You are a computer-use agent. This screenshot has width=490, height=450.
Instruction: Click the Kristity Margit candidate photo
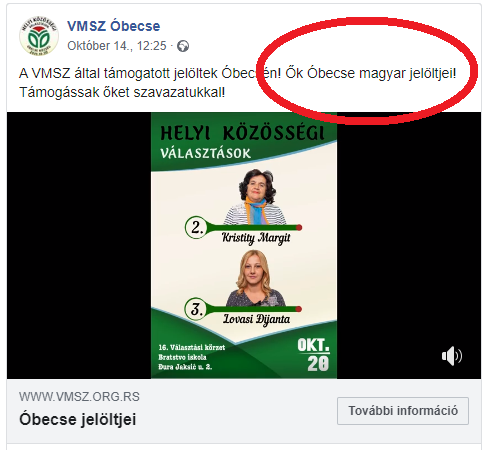256,197
